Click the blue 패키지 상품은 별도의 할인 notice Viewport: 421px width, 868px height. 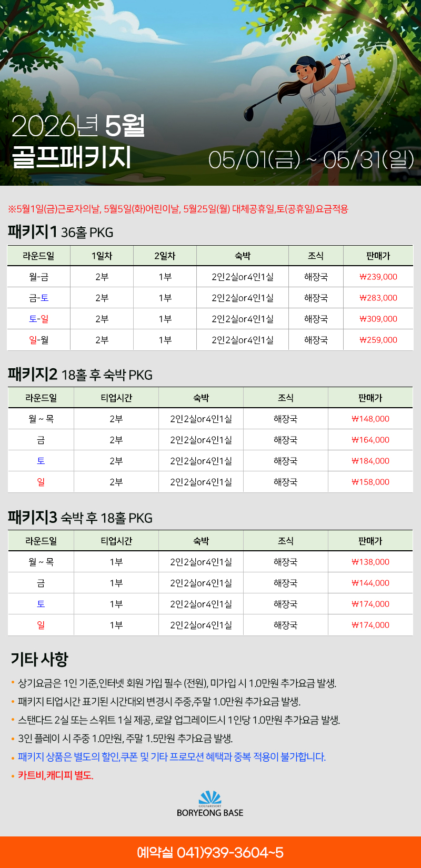tap(172, 757)
